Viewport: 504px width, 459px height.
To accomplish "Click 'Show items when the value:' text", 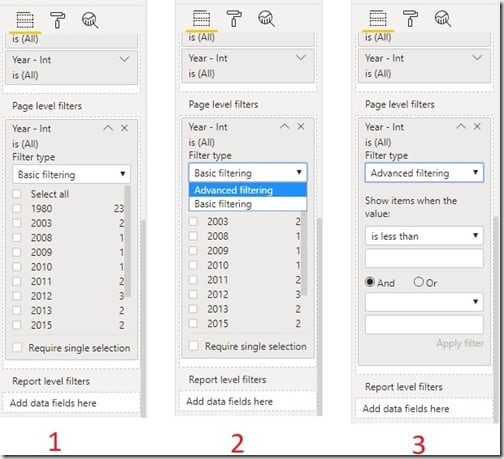I will 411,207.
